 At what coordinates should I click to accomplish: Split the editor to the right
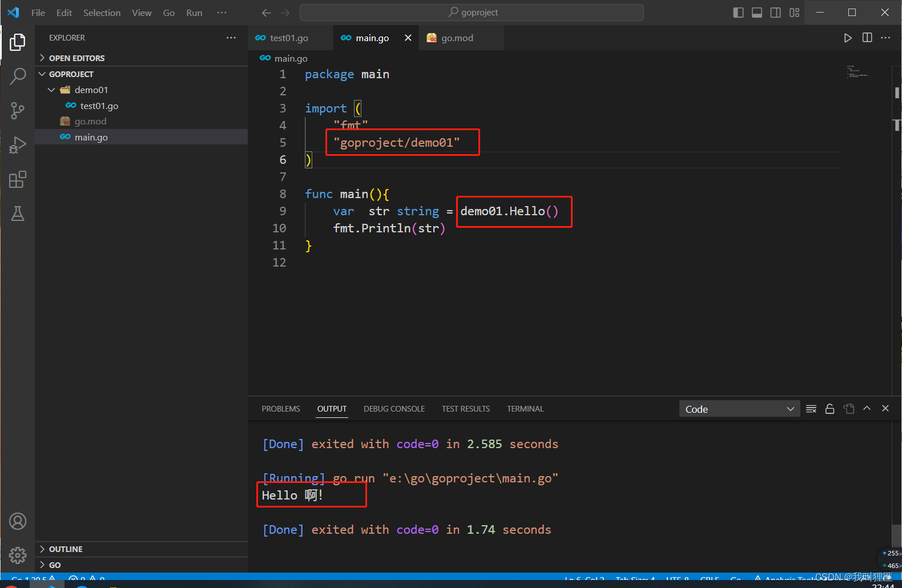867,38
